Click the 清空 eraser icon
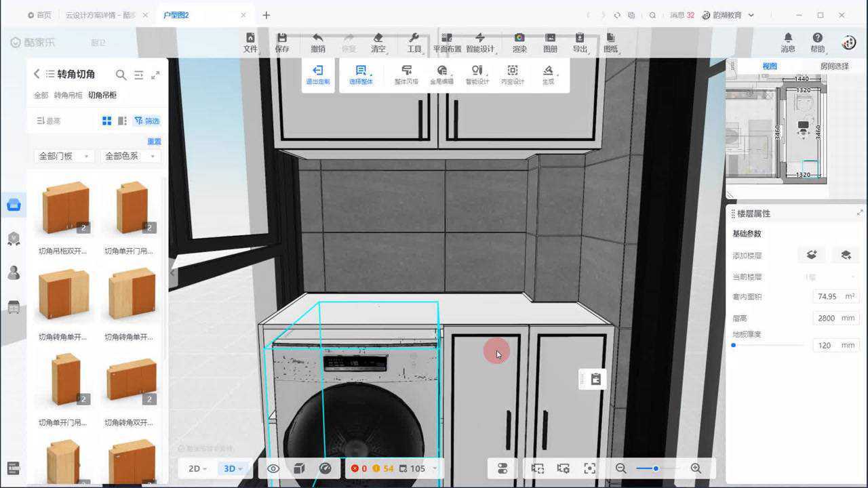This screenshot has width=868, height=488. (x=378, y=38)
